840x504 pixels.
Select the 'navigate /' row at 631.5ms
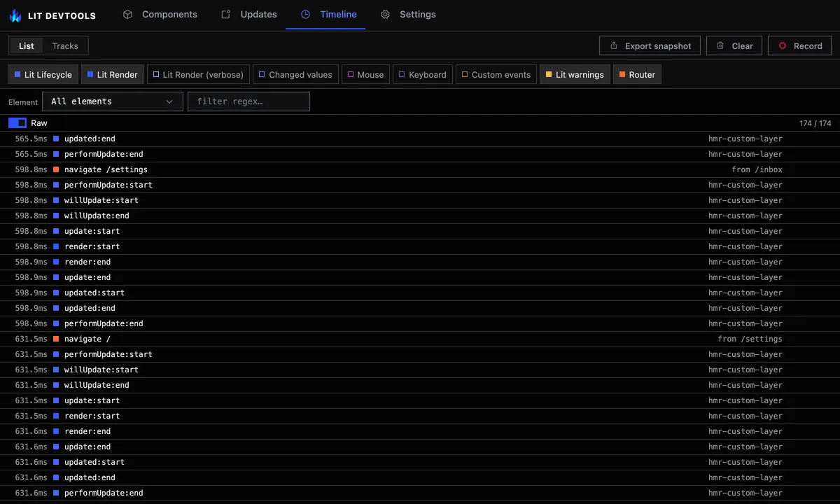pos(420,339)
